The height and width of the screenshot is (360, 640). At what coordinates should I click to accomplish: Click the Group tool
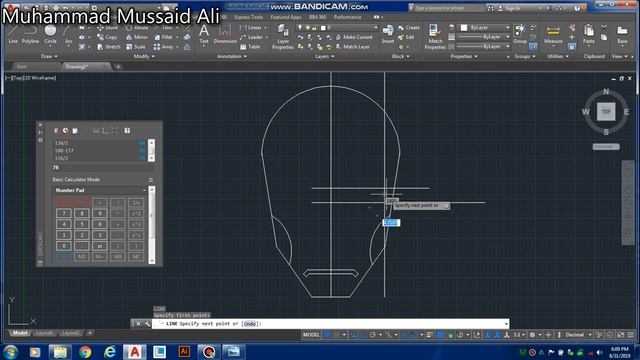[x=520, y=34]
